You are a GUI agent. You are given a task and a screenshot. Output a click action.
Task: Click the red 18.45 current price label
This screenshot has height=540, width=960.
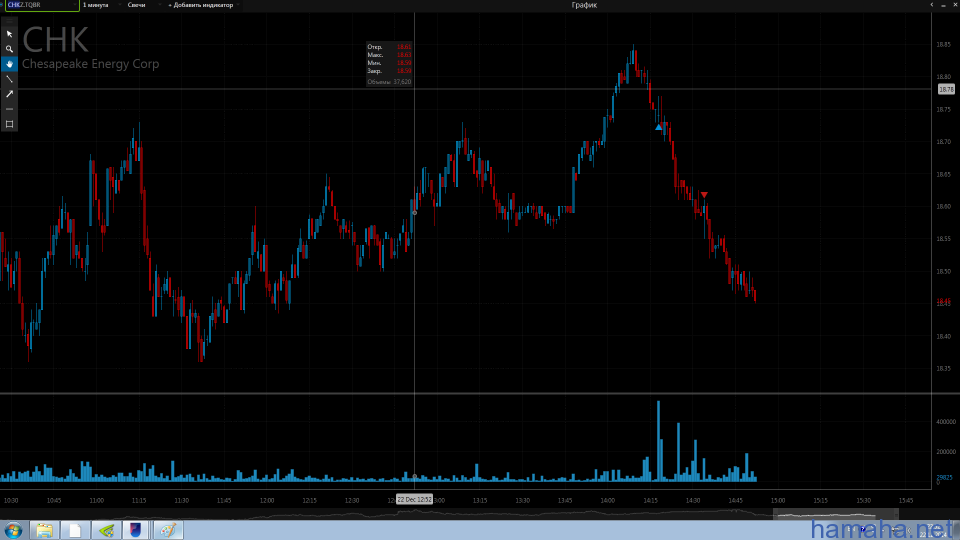click(x=943, y=302)
